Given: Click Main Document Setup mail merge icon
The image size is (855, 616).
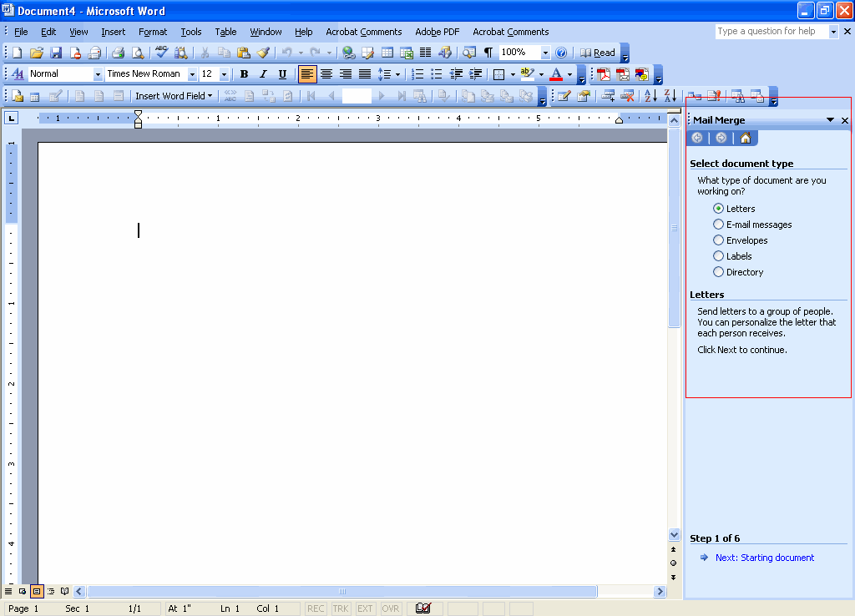Looking at the screenshot, I should (18, 96).
